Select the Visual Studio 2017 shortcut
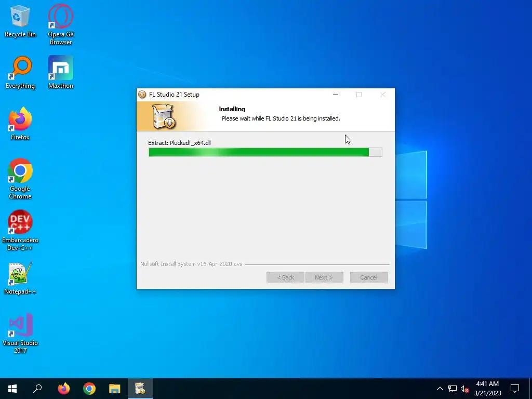Viewport: 532px width, 399px height. tap(20, 333)
